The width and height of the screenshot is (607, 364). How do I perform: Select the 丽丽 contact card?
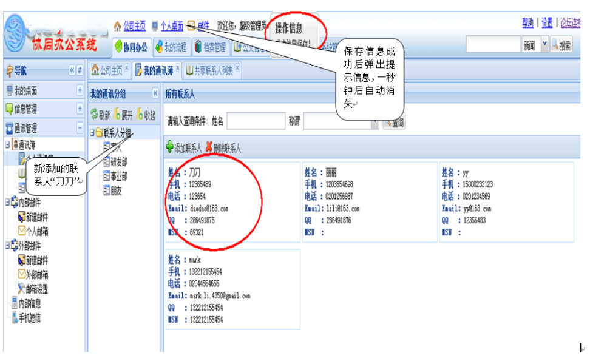[370, 202]
